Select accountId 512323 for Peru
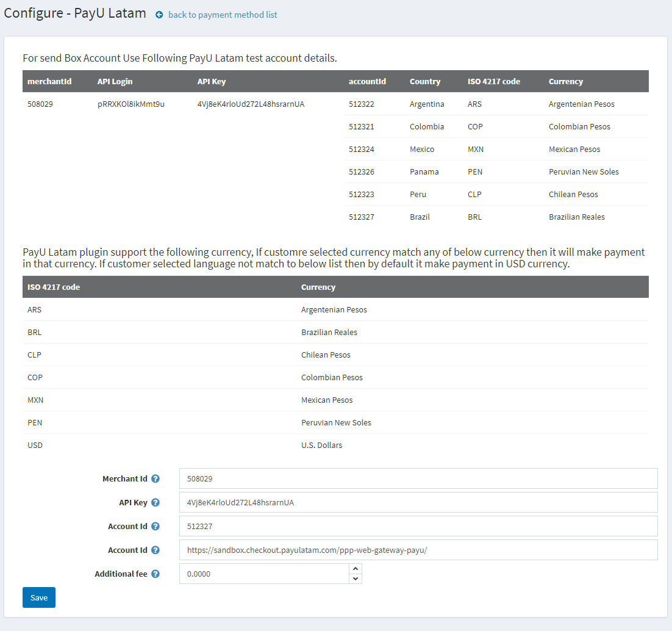The width and height of the screenshot is (672, 631). point(361,194)
